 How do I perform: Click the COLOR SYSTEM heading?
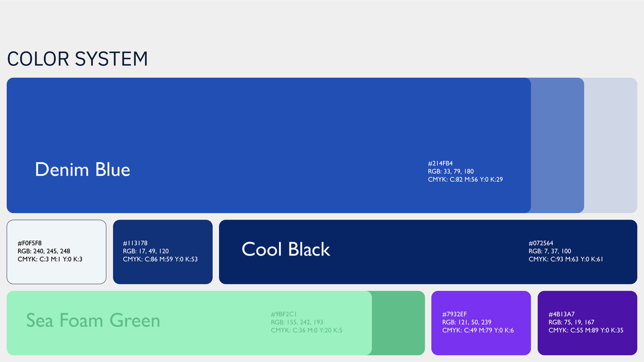tap(77, 59)
